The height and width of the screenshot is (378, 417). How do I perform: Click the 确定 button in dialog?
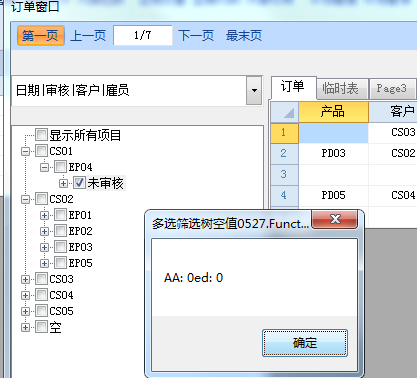(x=305, y=343)
